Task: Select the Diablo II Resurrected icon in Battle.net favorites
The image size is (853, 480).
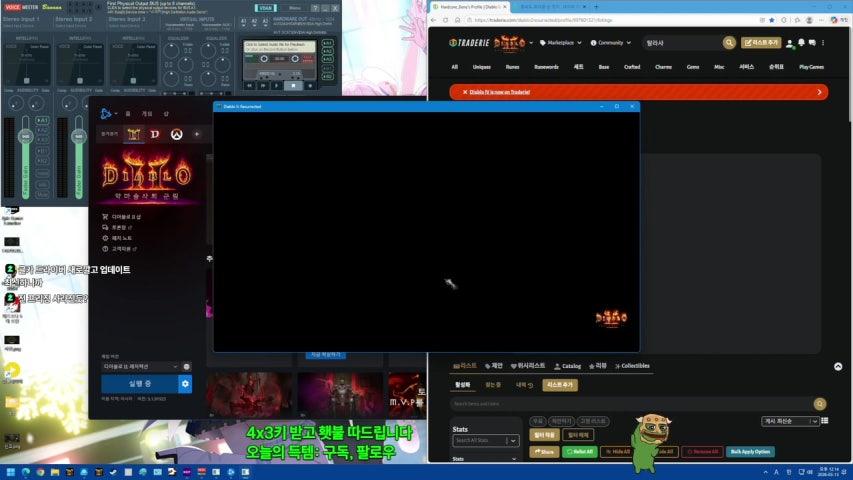Action: 134,134
